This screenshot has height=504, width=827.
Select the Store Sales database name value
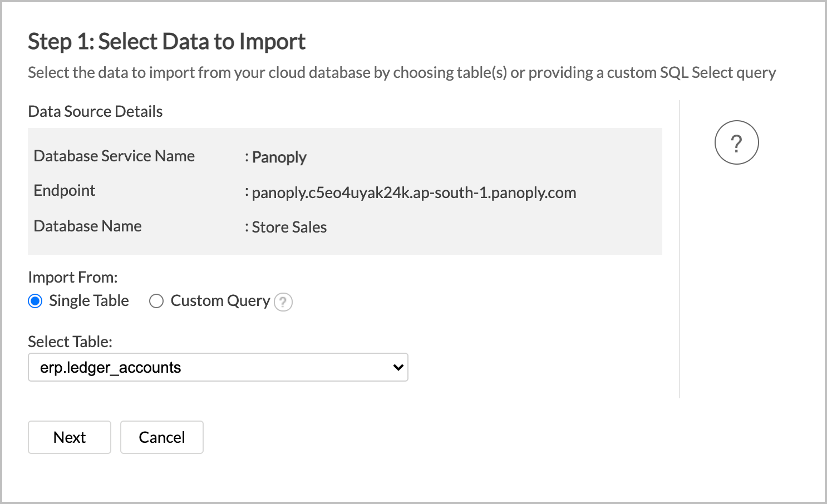[289, 227]
